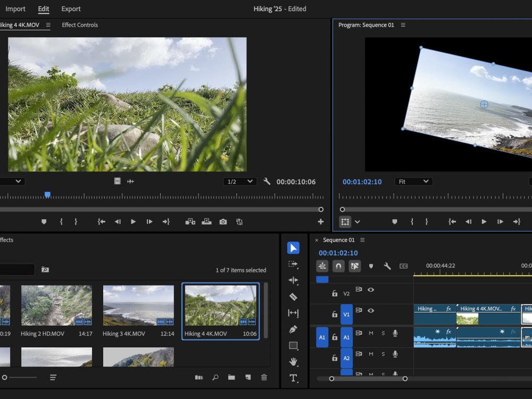Switch to the Edit workspace tab
The width and height of the screenshot is (532, 399).
pos(44,9)
